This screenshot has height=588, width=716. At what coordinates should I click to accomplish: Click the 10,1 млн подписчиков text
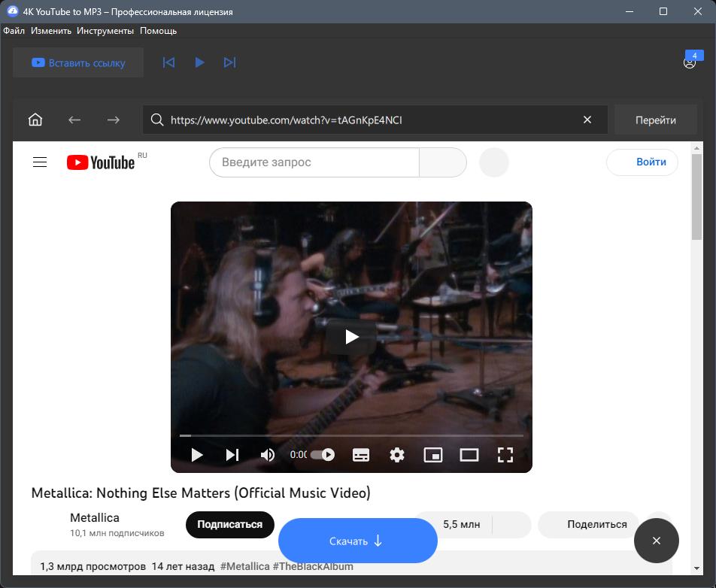point(117,533)
